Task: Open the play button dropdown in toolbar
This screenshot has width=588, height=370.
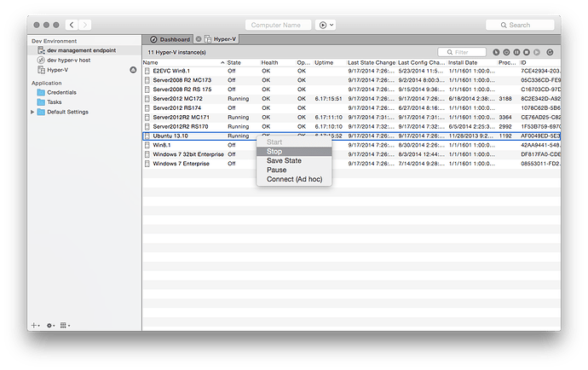Action: click(x=326, y=25)
